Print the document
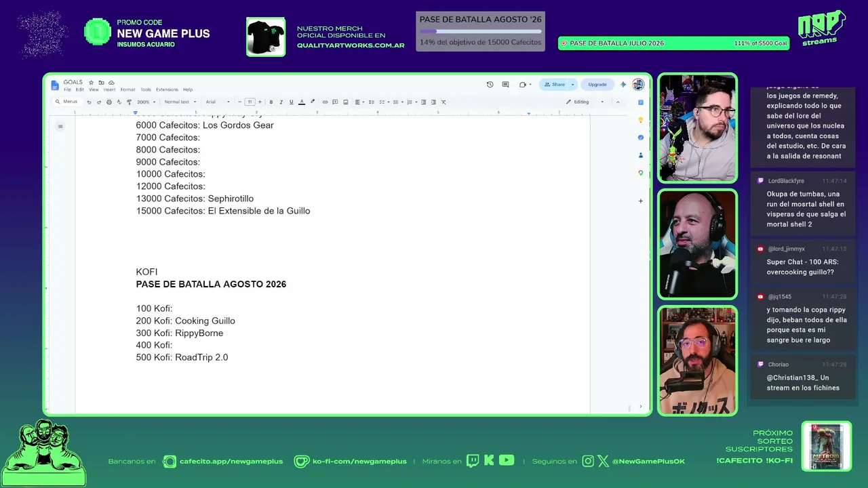Screen dimensions: 868x488 (108, 102)
